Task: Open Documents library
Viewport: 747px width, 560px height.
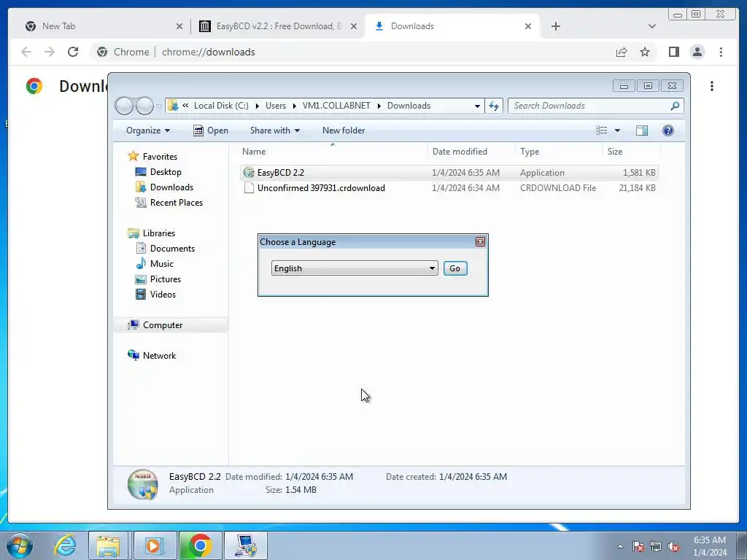Action: (x=172, y=249)
